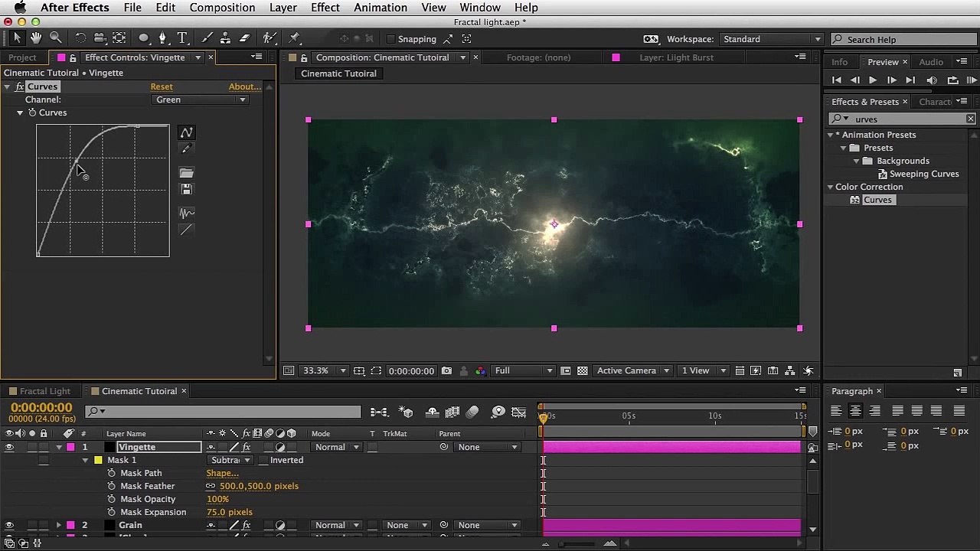Select the Unified Camera tool
This screenshot has height=551, width=980.
(100, 37)
